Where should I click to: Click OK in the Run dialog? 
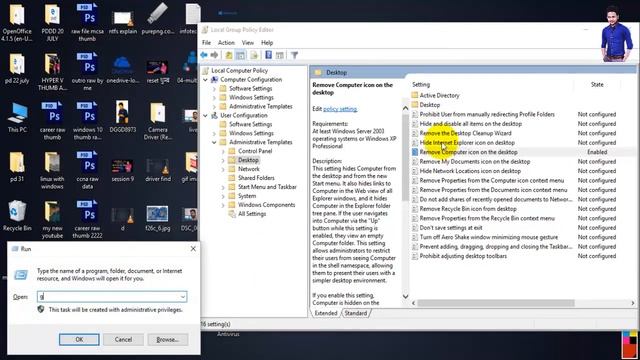pos(79,339)
